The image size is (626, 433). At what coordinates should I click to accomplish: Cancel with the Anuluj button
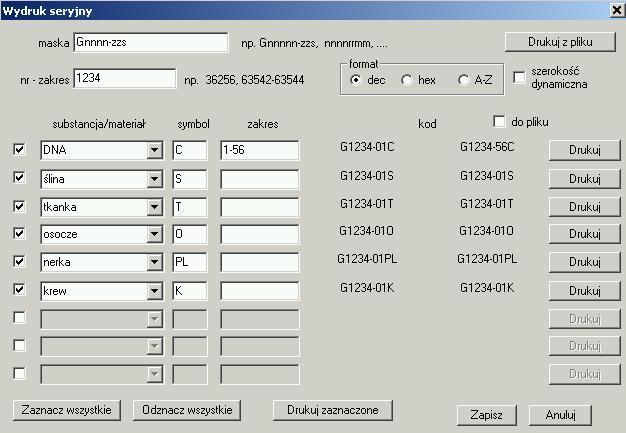(560, 415)
